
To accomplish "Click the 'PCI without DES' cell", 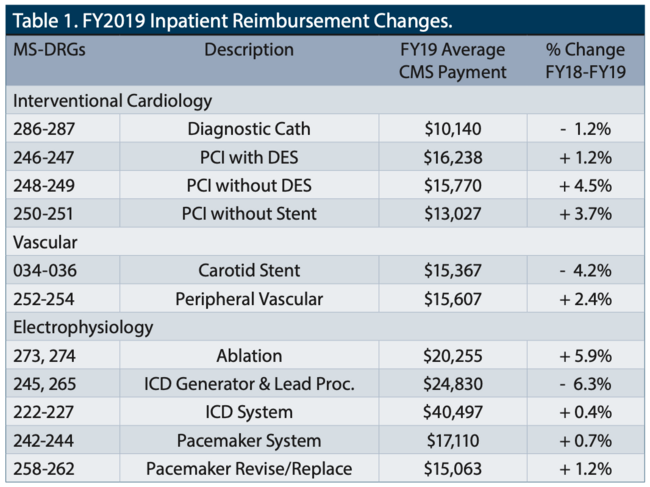I will [x=249, y=185].
